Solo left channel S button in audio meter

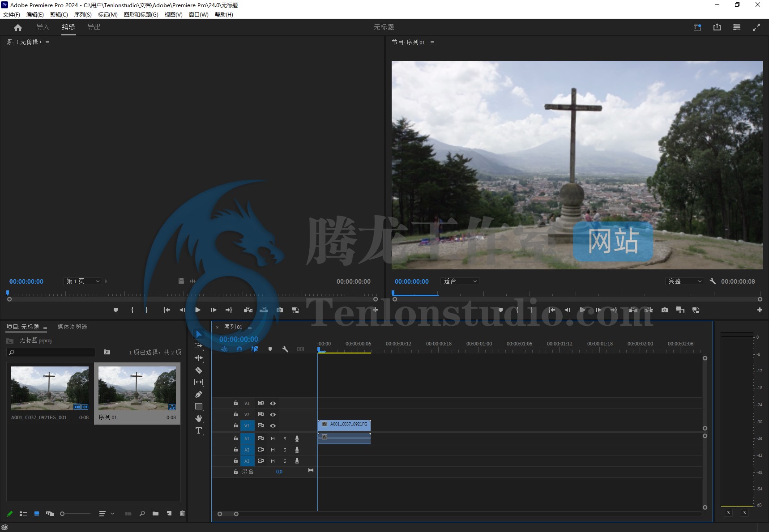click(x=729, y=513)
